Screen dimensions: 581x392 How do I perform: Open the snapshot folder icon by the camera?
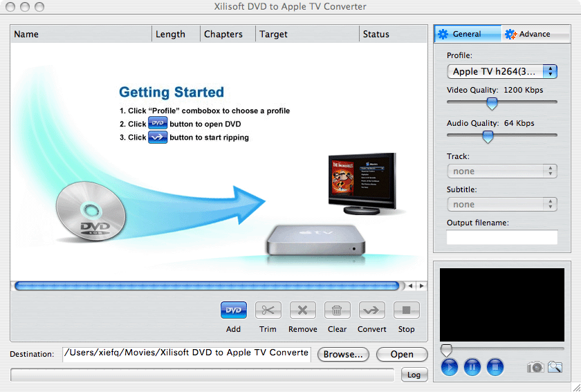point(555,367)
